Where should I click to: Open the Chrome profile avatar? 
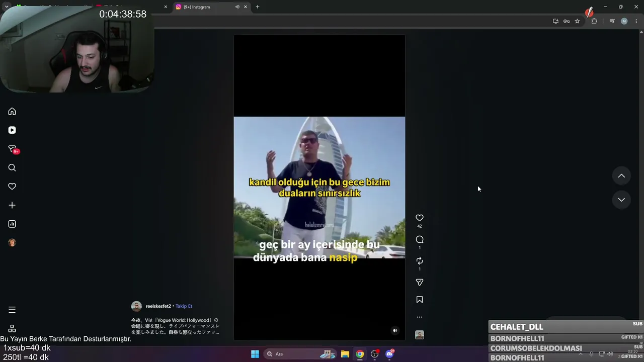tap(624, 21)
